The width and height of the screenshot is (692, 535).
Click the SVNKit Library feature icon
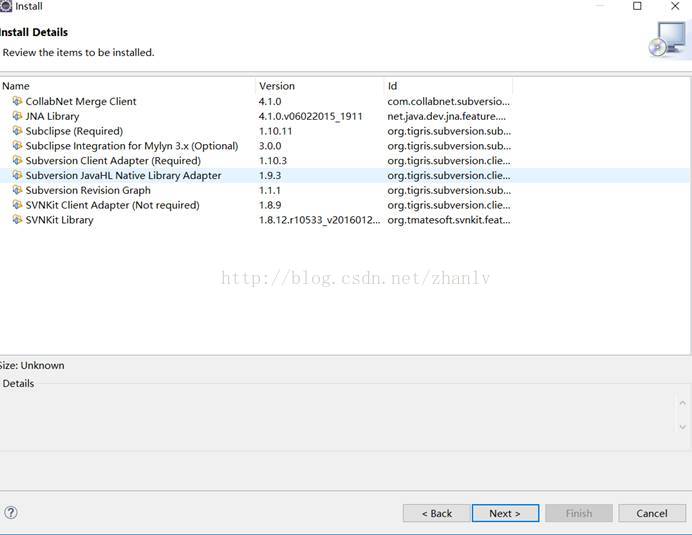click(x=17, y=220)
